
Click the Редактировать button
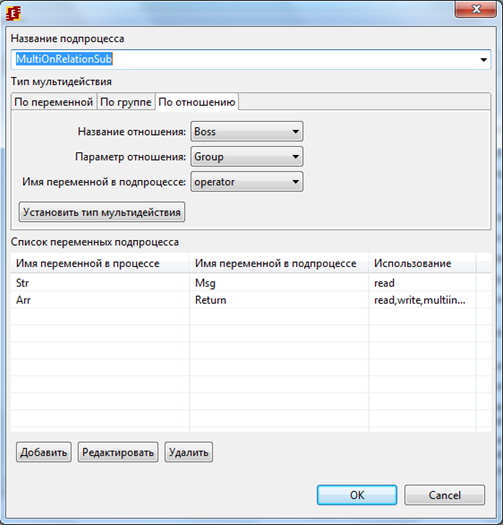pos(118,452)
